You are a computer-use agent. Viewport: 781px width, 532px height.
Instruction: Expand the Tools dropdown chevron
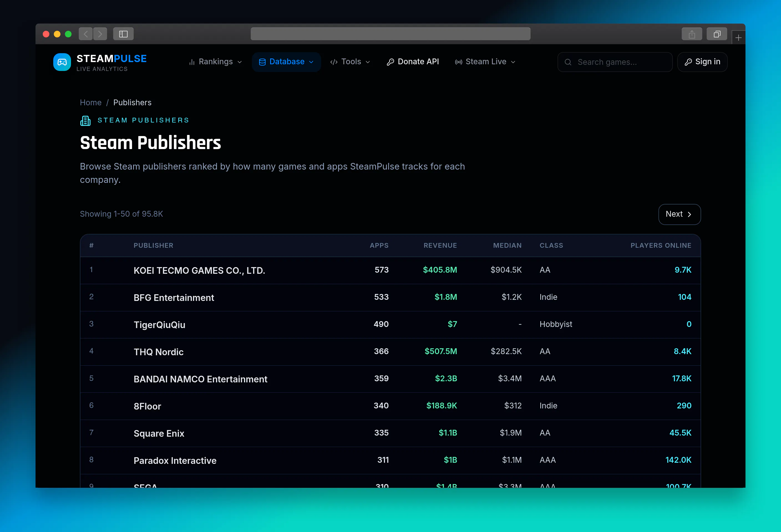368,62
